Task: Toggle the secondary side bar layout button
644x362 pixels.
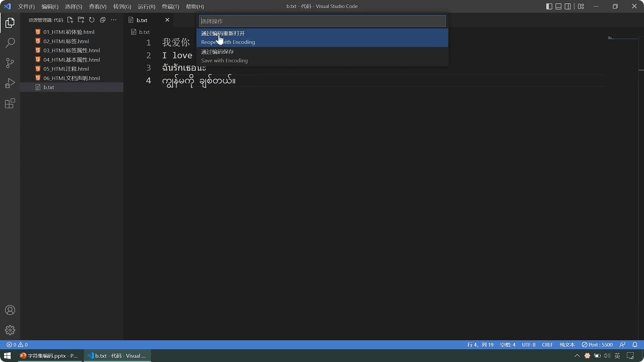Action: pos(568,6)
